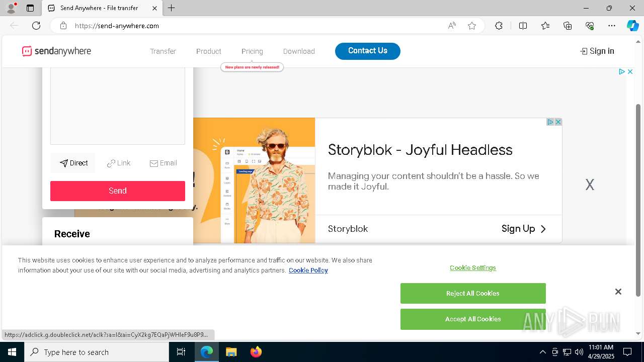Open the notification center

[627, 352]
